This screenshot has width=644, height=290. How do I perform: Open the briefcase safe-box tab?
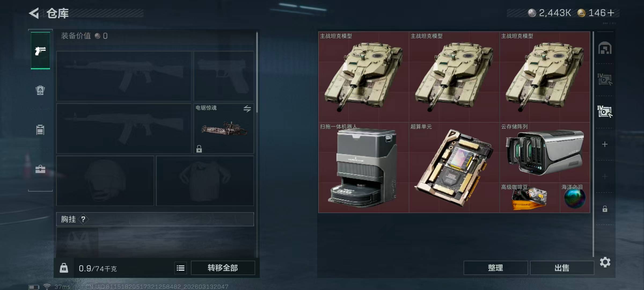(40, 169)
